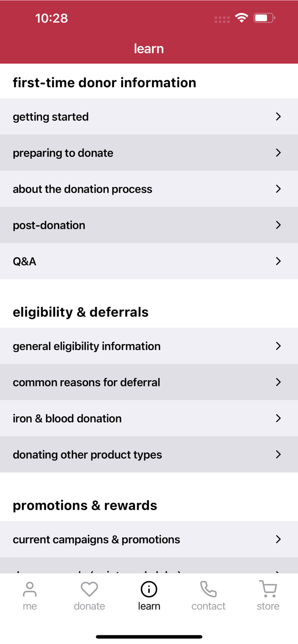Tap the Wi-Fi indicator in the status bar
Screen dimensions: 298x644
[x=241, y=18]
